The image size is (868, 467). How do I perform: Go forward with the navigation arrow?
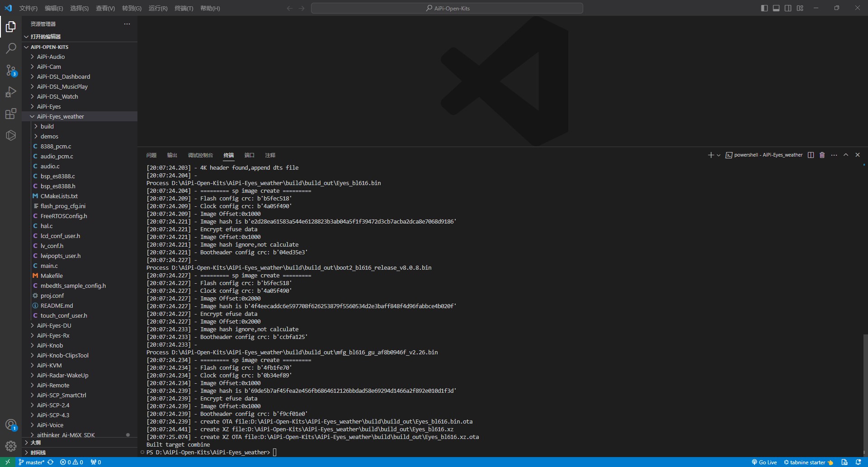click(x=302, y=8)
